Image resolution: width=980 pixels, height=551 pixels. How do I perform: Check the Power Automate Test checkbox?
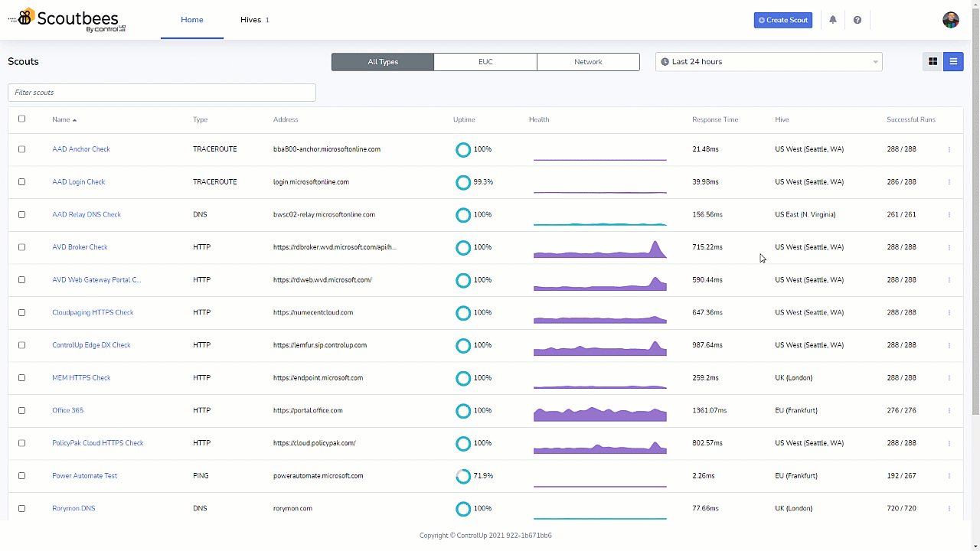tap(21, 476)
